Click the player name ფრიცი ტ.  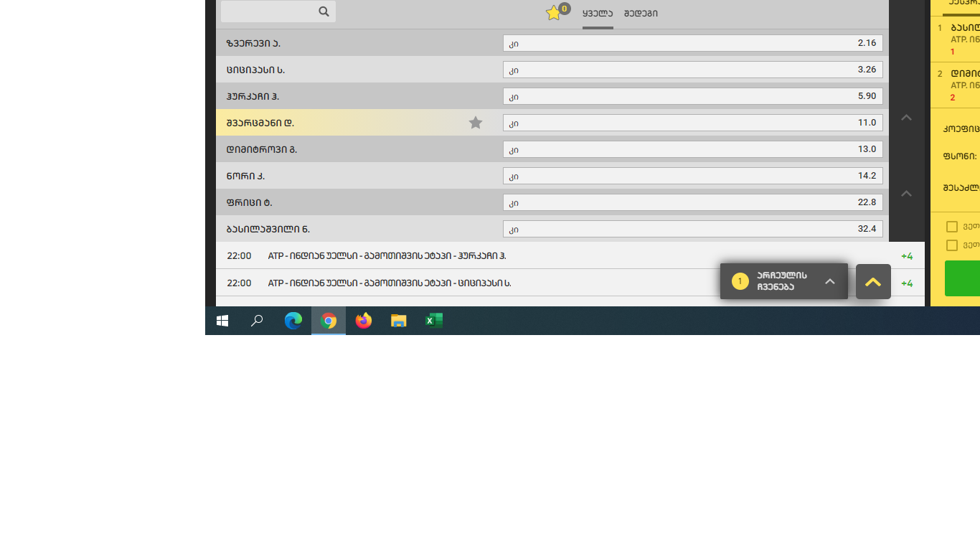(249, 202)
